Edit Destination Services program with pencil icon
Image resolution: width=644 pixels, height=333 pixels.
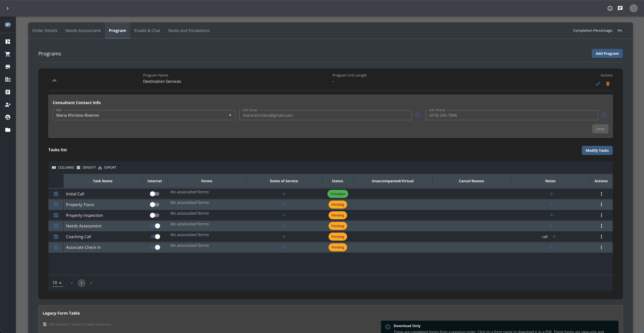(598, 84)
